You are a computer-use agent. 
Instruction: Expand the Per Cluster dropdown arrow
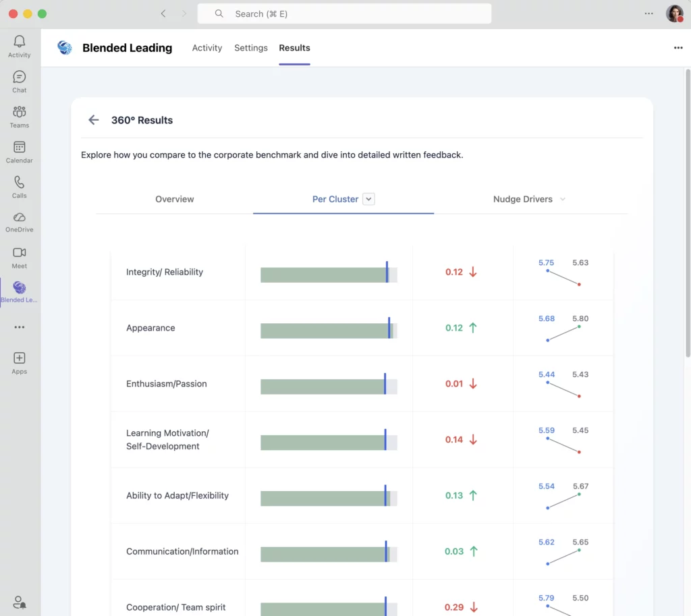click(x=368, y=199)
